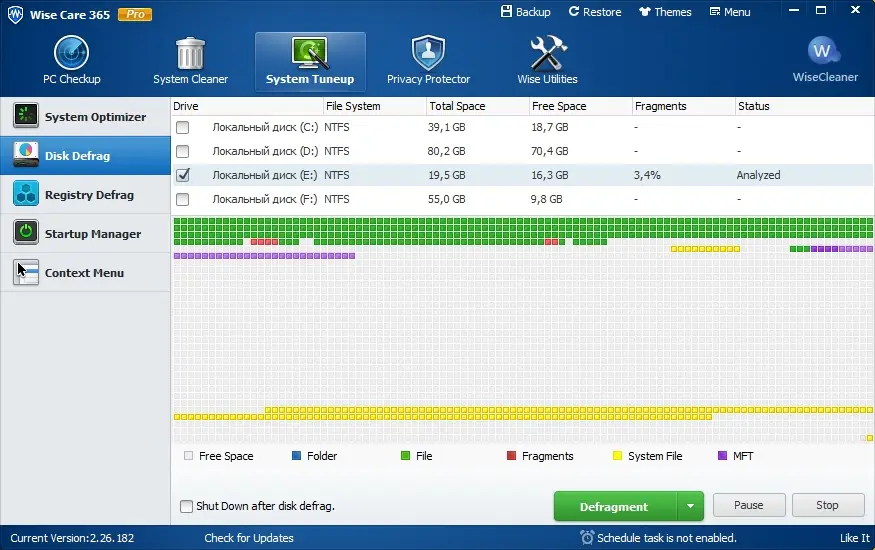
Task: Sort by the Status column header
Action: 805,106
